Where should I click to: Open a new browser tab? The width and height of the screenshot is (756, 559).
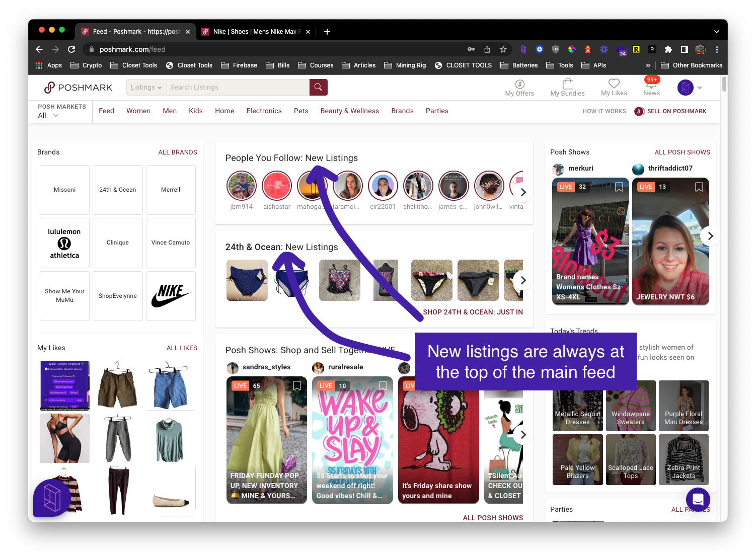tap(327, 32)
